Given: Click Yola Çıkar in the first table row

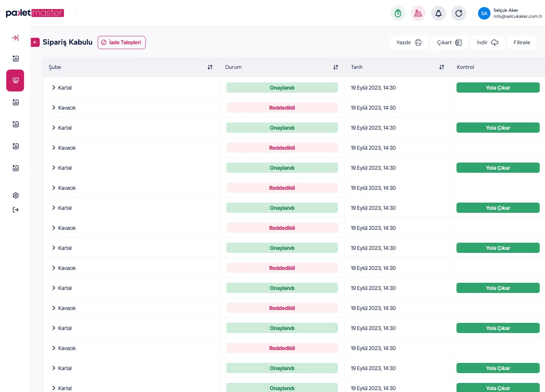Looking at the screenshot, I should pos(498,88).
